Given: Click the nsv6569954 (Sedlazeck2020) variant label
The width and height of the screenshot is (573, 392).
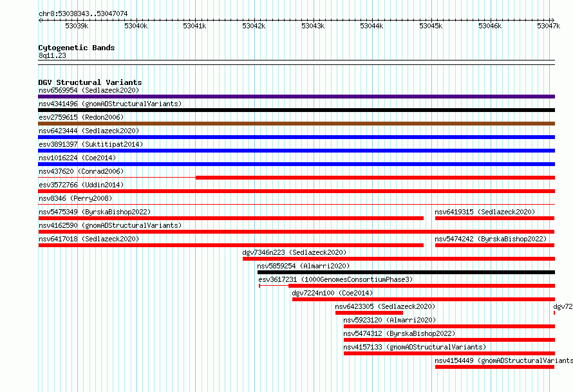Looking at the screenshot, I should click(89, 90).
